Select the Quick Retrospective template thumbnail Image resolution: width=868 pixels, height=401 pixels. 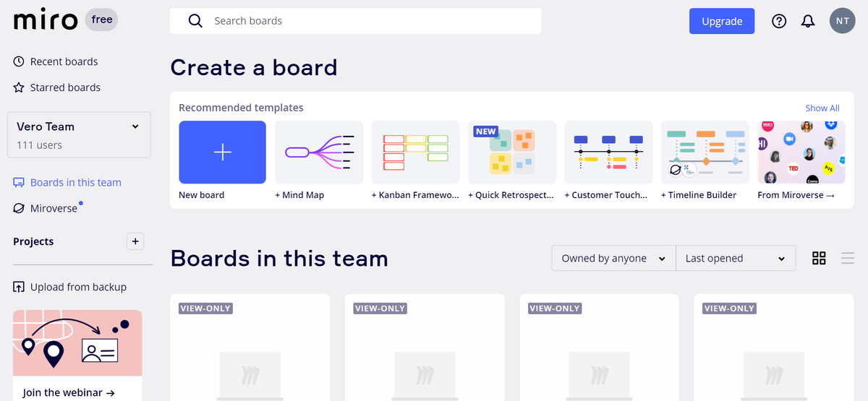tap(512, 152)
